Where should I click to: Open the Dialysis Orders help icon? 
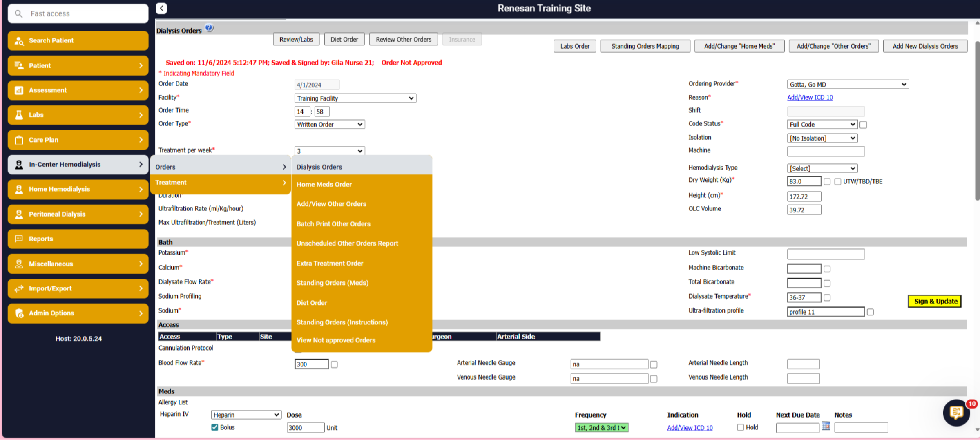(209, 28)
